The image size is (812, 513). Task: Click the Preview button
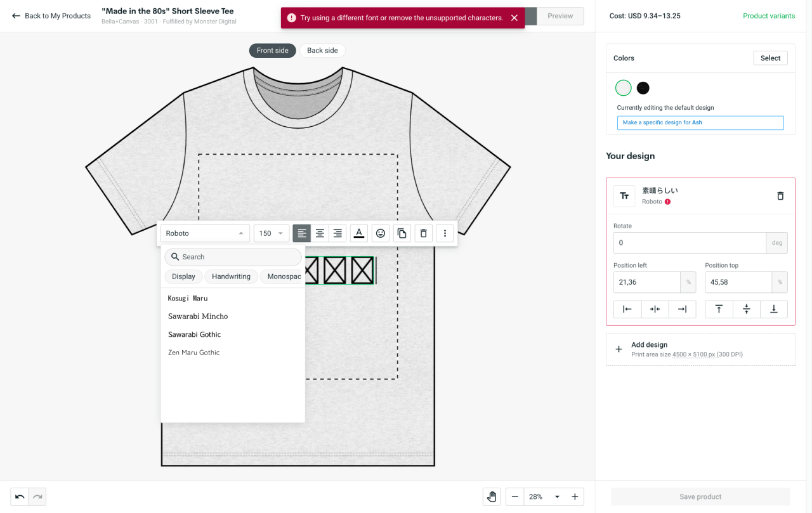(x=560, y=16)
